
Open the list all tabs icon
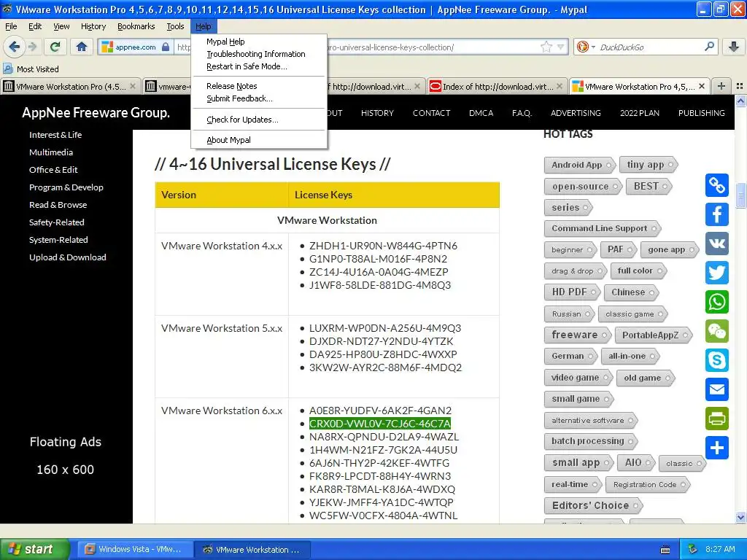[740, 86]
